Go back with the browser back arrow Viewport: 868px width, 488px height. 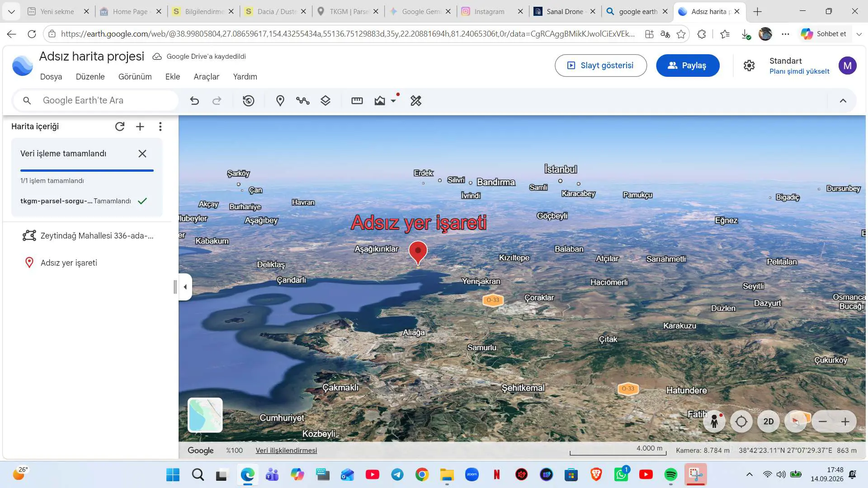[x=12, y=34]
